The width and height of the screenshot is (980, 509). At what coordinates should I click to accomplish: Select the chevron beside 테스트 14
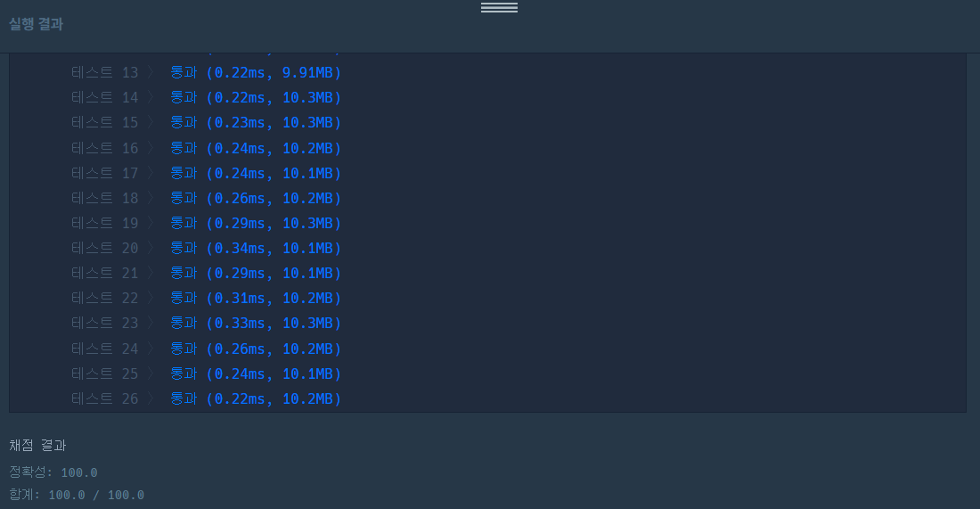tap(151, 97)
